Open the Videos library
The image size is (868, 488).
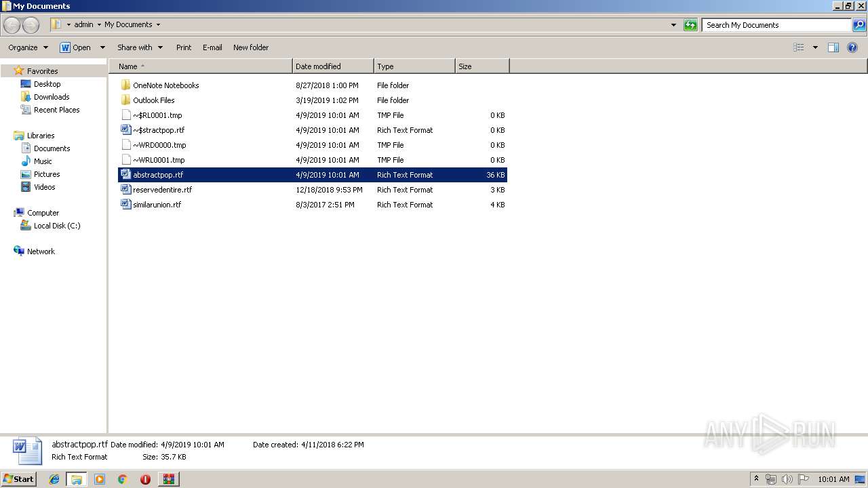(x=44, y=187)
